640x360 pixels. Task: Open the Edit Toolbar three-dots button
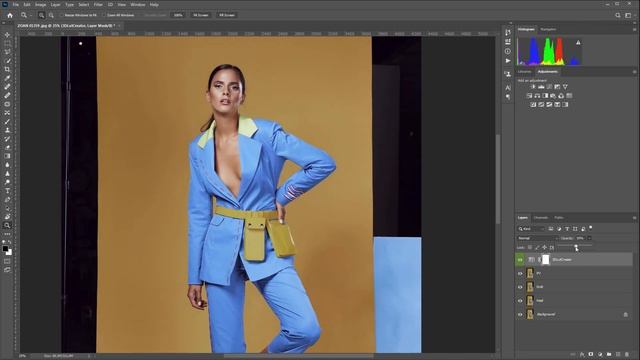pyautogui.click(x=7, y=234)
